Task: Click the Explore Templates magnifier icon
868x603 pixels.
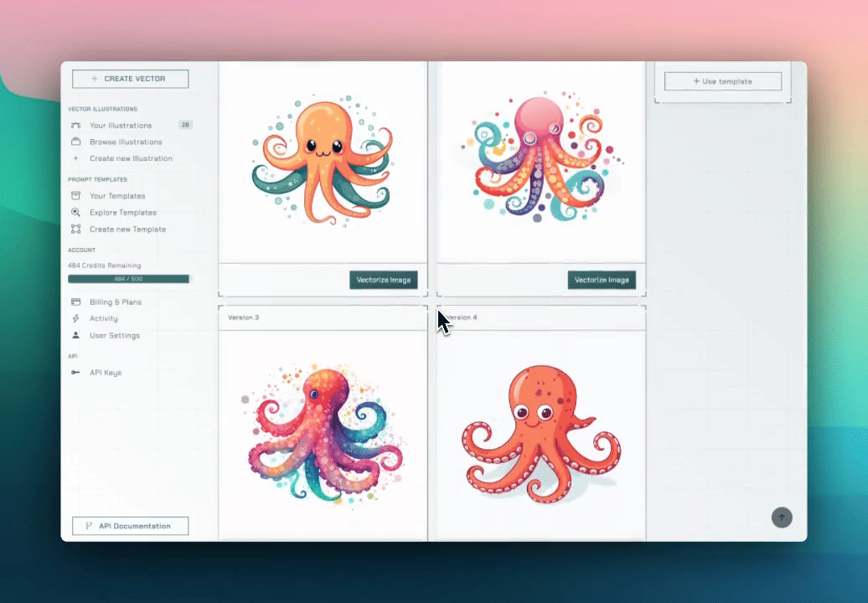Action: pos(75,213)
